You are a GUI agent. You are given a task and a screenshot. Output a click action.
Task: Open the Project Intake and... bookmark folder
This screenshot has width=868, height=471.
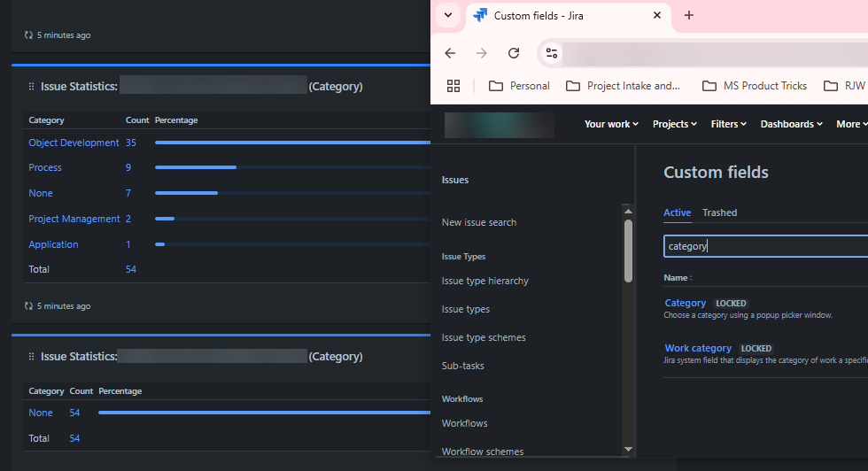[x=623, y=86]
